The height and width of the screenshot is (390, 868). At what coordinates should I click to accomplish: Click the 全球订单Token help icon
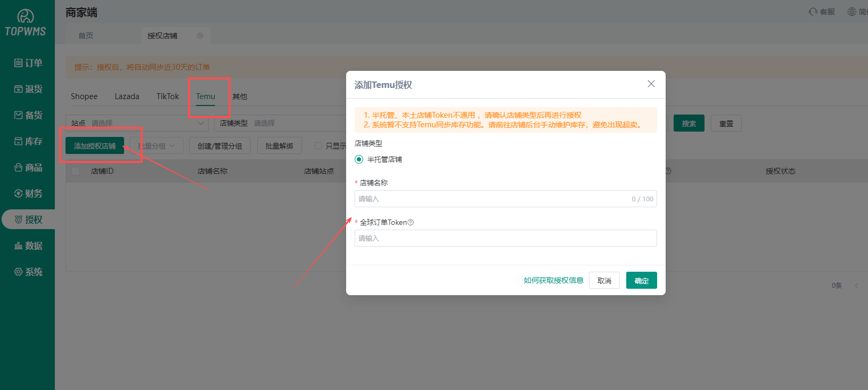click(x=411, y=222)
